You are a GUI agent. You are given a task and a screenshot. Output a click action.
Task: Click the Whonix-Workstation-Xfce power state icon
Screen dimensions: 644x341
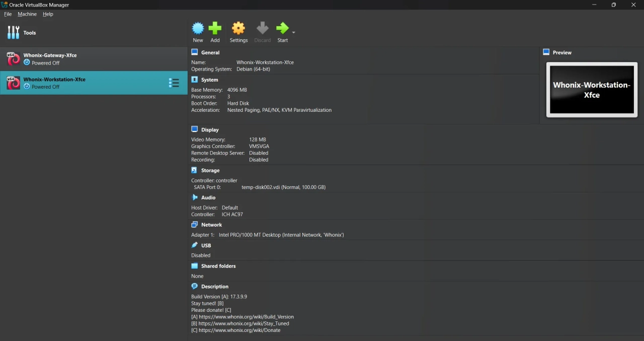pos(27,86)
